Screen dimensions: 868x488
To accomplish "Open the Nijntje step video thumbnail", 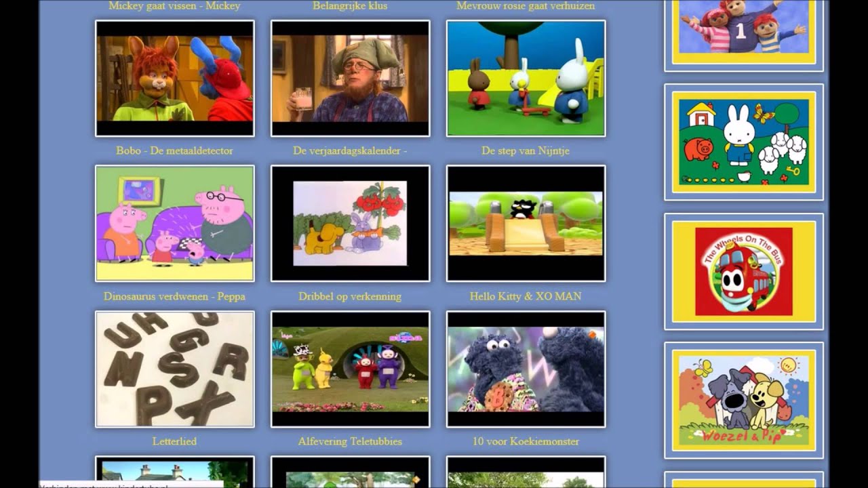I will (x=526, y=79).
